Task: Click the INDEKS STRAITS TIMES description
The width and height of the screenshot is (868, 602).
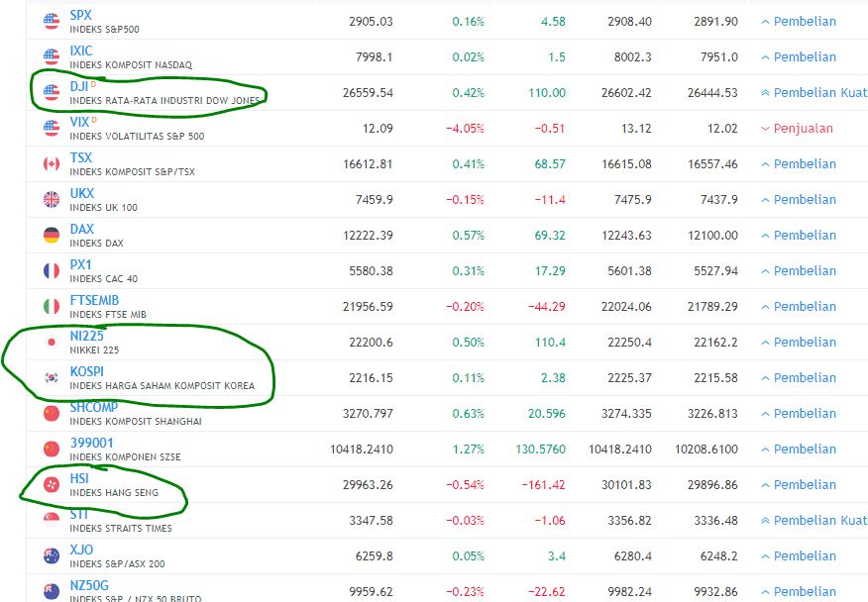Action: 121,529
